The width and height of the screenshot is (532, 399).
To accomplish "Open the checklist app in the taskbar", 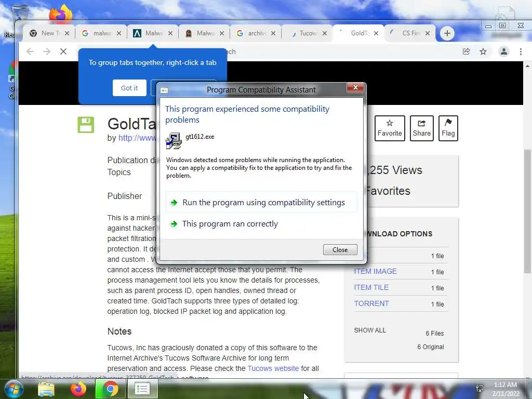I will coord(142,389).
